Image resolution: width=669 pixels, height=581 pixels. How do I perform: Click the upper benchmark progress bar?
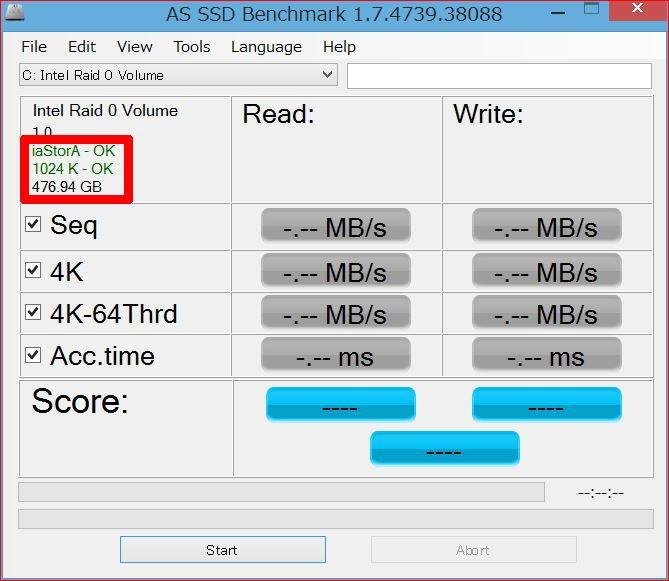pyautogui.click(x=281, y=492)
